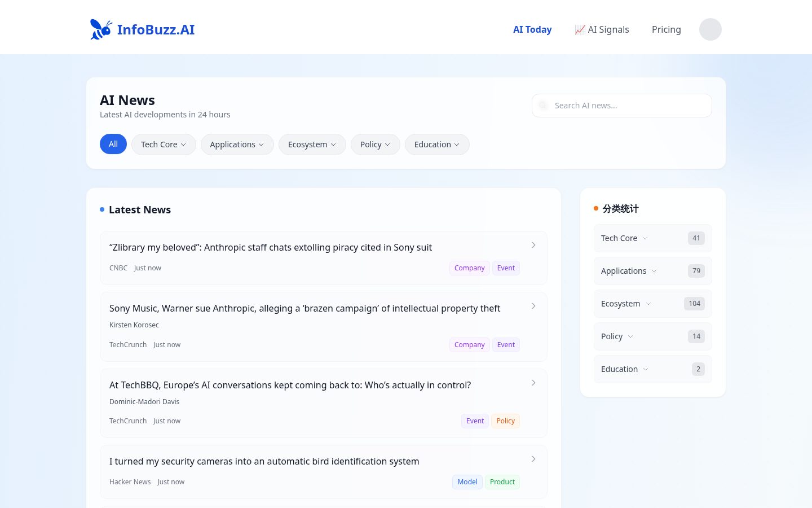The image size is (812, 508).
Task: Open Sony Music, Warner sue Anthropic headline
Action: pos(304,308)
